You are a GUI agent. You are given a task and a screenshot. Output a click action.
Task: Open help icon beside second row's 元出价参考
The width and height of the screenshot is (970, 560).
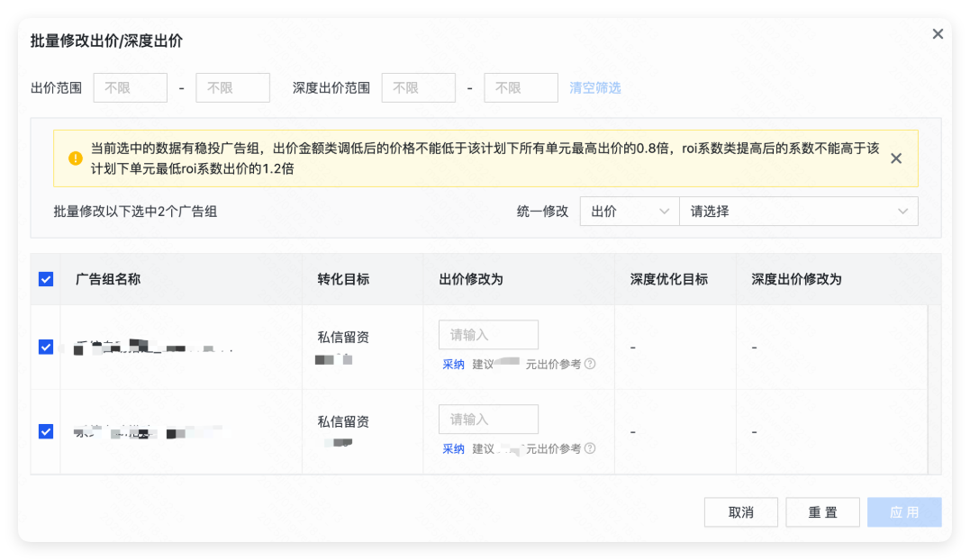(590, 448)
